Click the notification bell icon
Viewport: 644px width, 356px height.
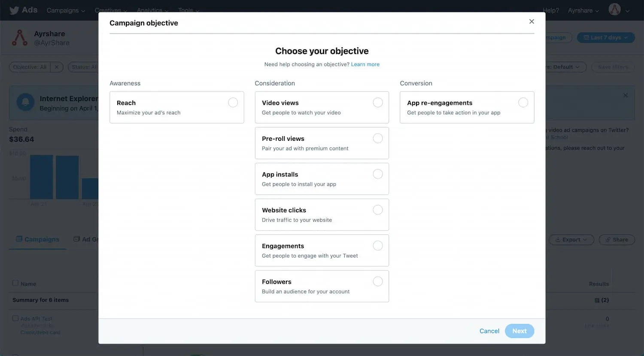[x=25, y=102]
